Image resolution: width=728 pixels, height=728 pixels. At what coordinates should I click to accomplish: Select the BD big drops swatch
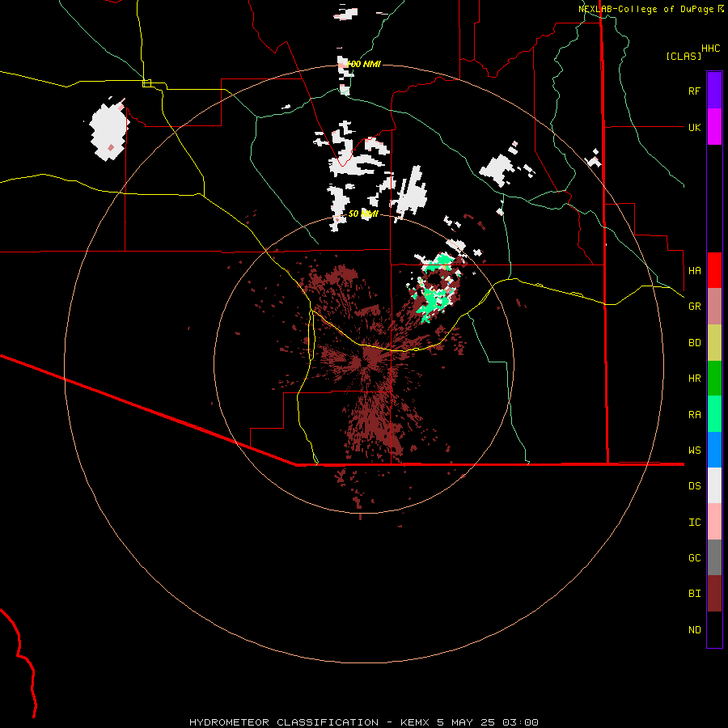point(714,343)
